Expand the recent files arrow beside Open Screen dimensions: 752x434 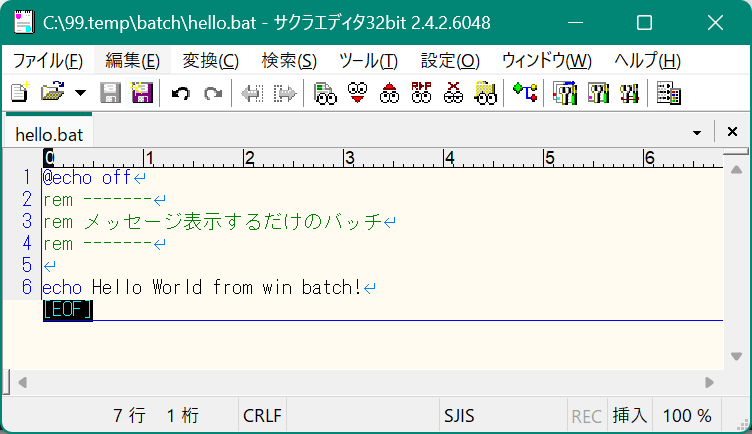80,94
